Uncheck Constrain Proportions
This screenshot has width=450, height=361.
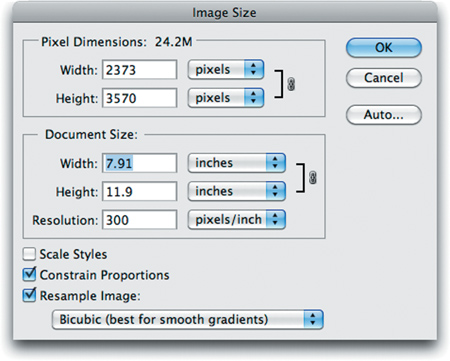point(29,274)
